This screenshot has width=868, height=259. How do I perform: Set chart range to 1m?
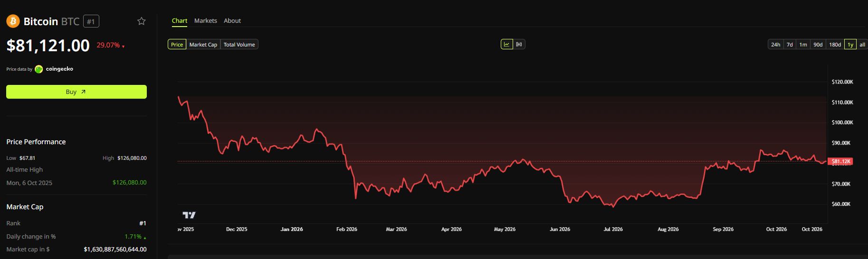[x=803, y=45]
